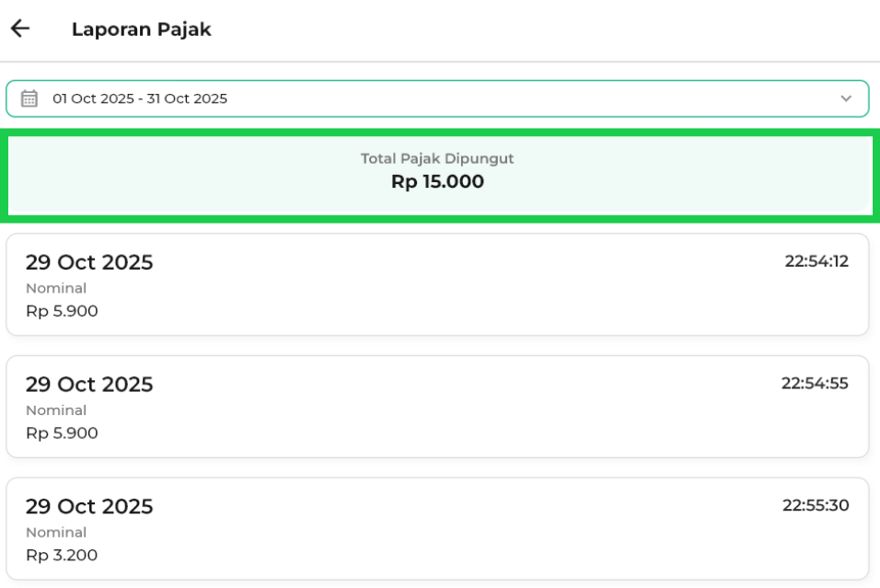Click the Nominal label in the 22:54:12 entry
This screenshot has width=880, height=588.
pyautogui.click(x=56, y=288)
